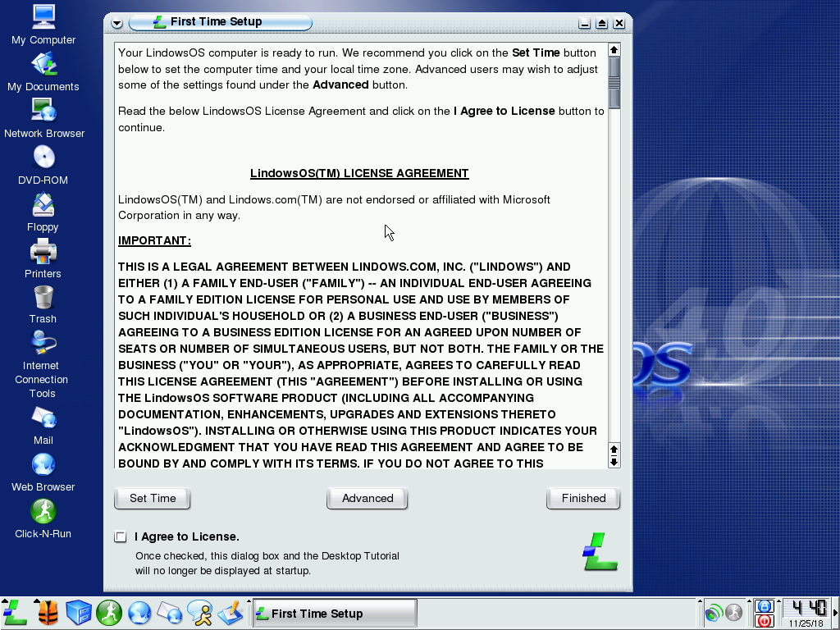
Task: Click the up arrow above the bottom scroll-down arrow
Action: 614,450
